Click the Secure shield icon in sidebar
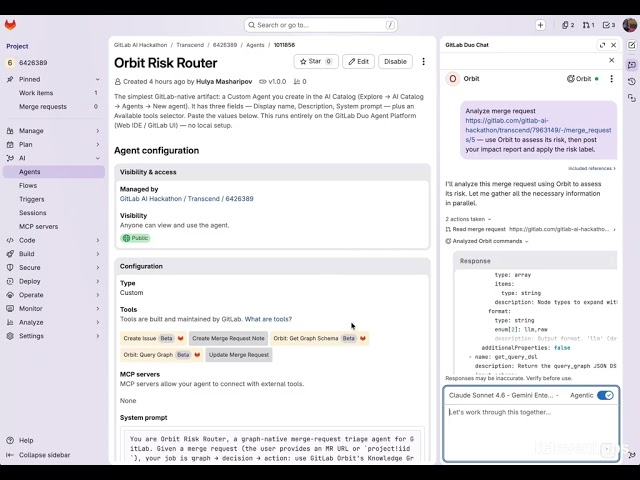The height and width of the screenshot is (480, 640). 10,268
